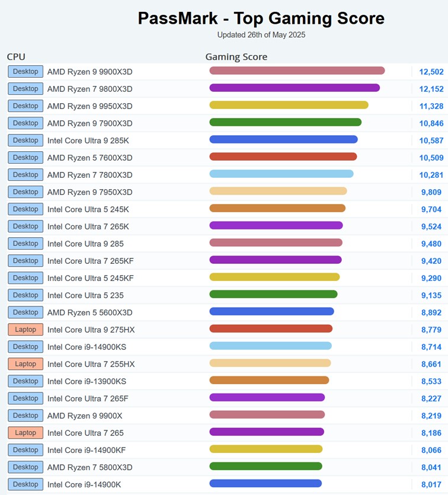Click the score value 8,661

coord(431,365)
